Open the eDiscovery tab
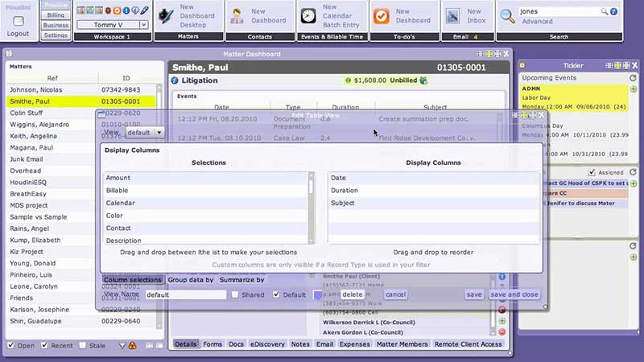 pos(267,344)
